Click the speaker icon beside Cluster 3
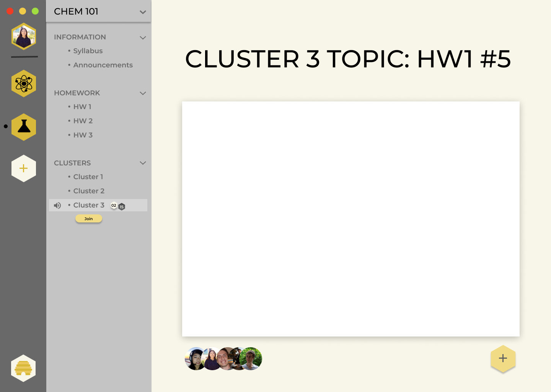The height and width of the screenshot is (392, 551). point(57,206)
